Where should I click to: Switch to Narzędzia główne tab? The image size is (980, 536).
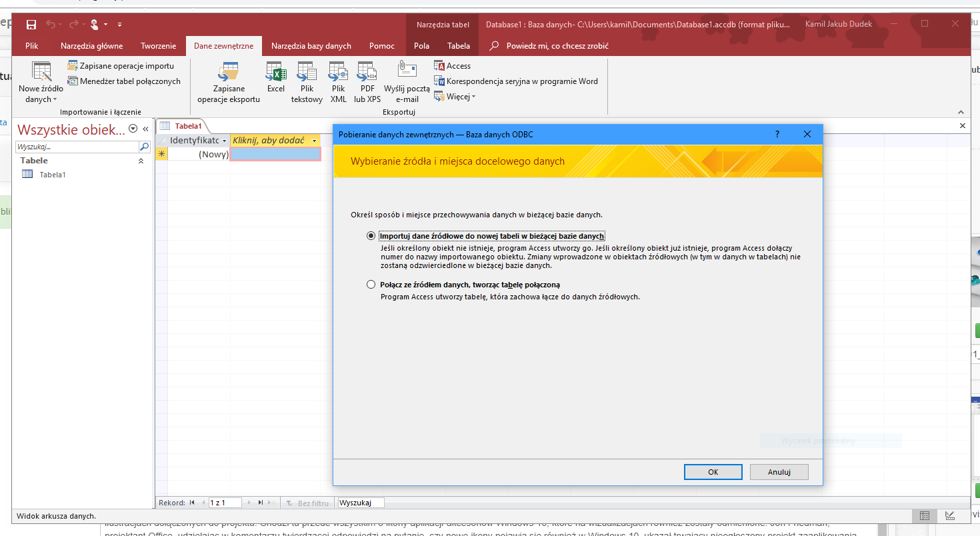point(91,46)
